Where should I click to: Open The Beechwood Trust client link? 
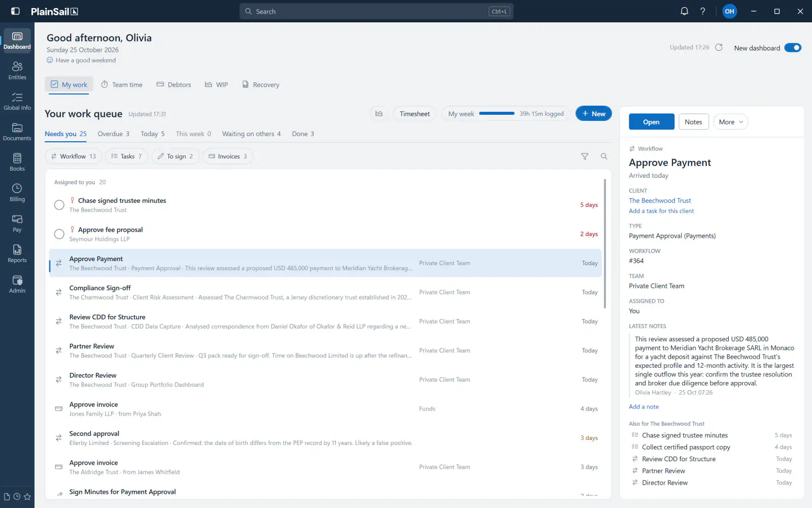(x=660, y=201)
